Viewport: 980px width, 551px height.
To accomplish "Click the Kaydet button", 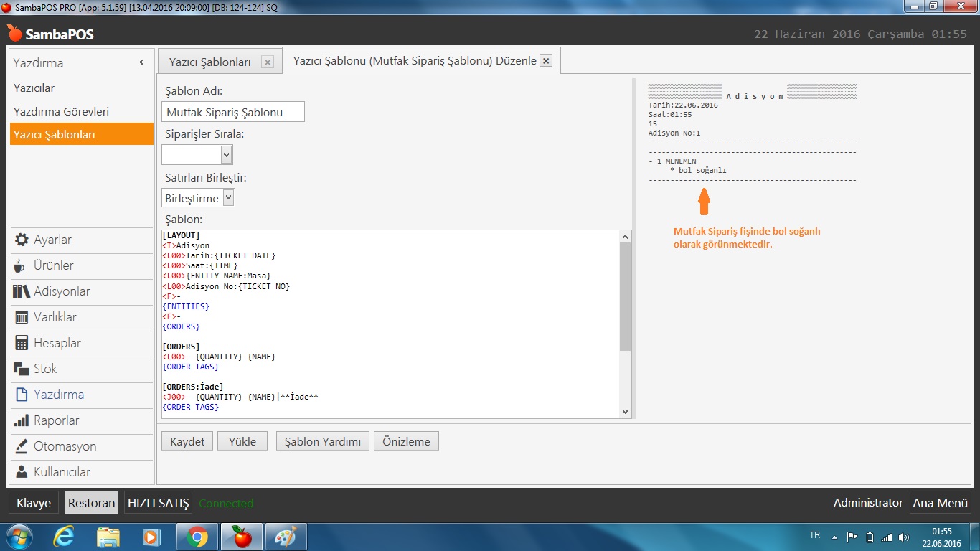I will (187, 441).
